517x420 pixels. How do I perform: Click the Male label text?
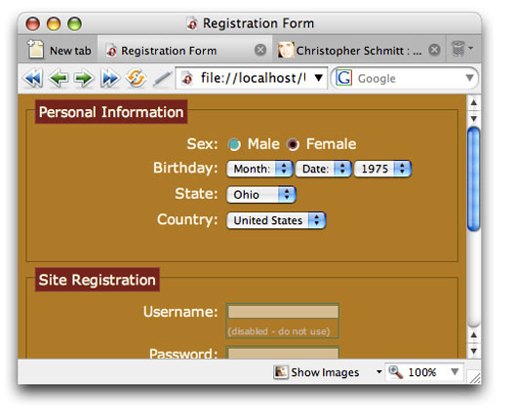click(x=263, y=144)
